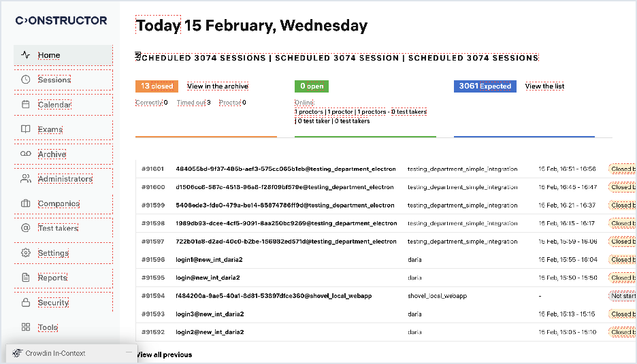
Task: Click the Sessions clock icon
Action: click(x=26, y=80)
